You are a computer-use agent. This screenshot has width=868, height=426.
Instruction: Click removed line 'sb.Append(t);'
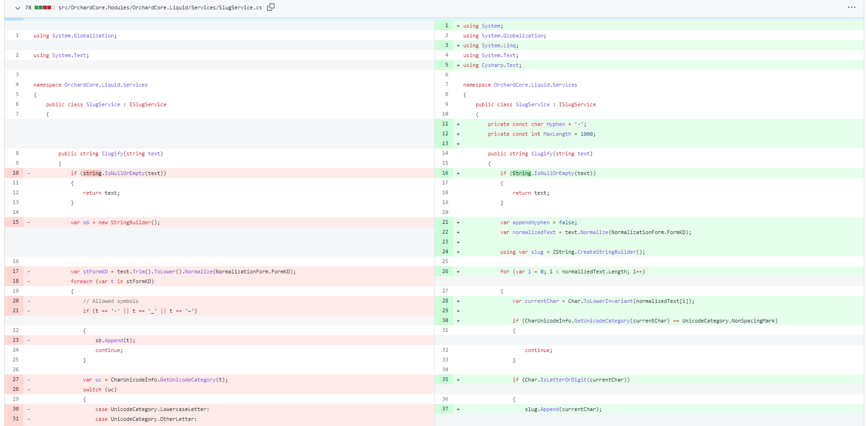coord(116,340)
